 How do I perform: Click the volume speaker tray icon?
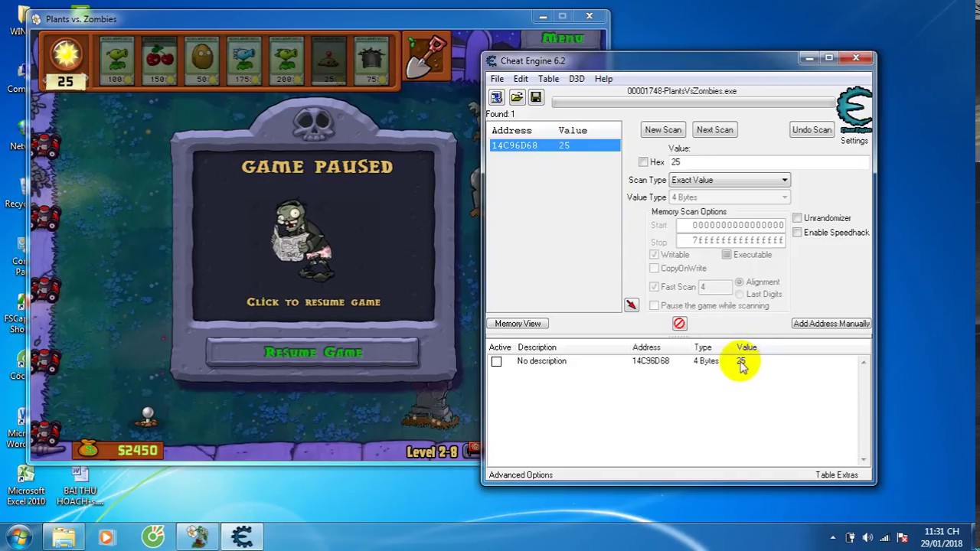pyautogui.click(x=867, y=537)
